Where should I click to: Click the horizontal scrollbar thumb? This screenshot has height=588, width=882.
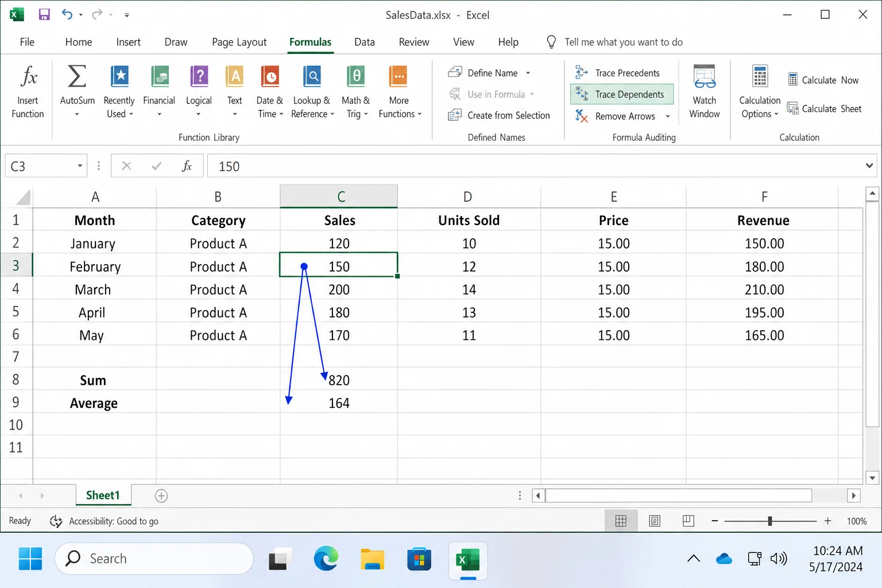pos(678,496)
